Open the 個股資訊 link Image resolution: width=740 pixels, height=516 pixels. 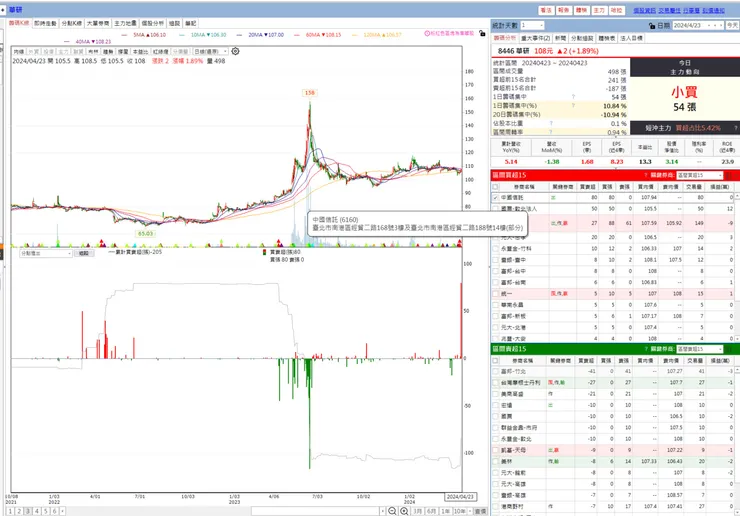point(644,10)
